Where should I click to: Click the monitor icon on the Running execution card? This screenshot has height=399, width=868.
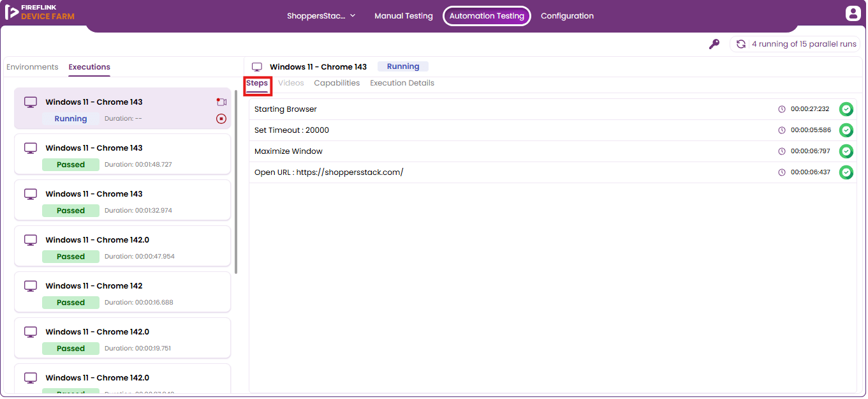(31, 102)
